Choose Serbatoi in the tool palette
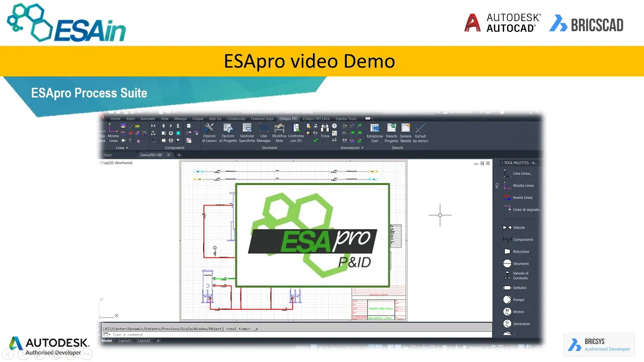Image resolution: width=644 pixels, height=362 pixels. (x=515, y=288)
